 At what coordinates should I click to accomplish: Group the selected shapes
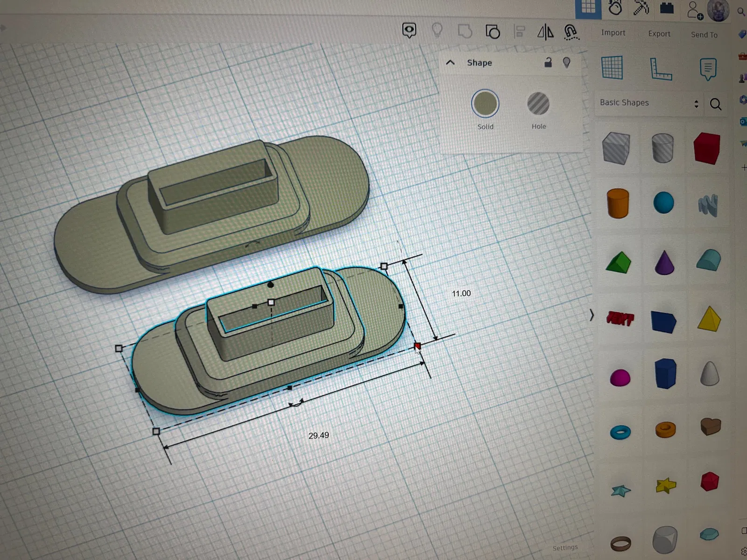[x=465, y=31]
